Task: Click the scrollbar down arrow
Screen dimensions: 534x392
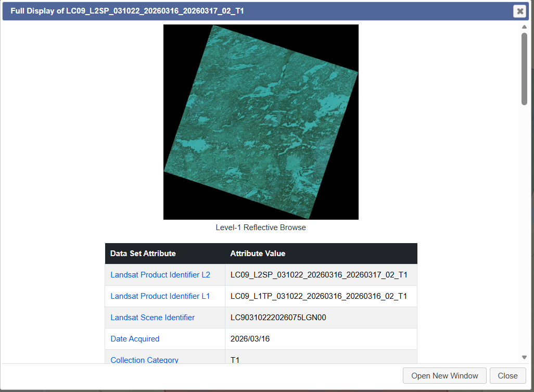Action: (x=525, y=357)
